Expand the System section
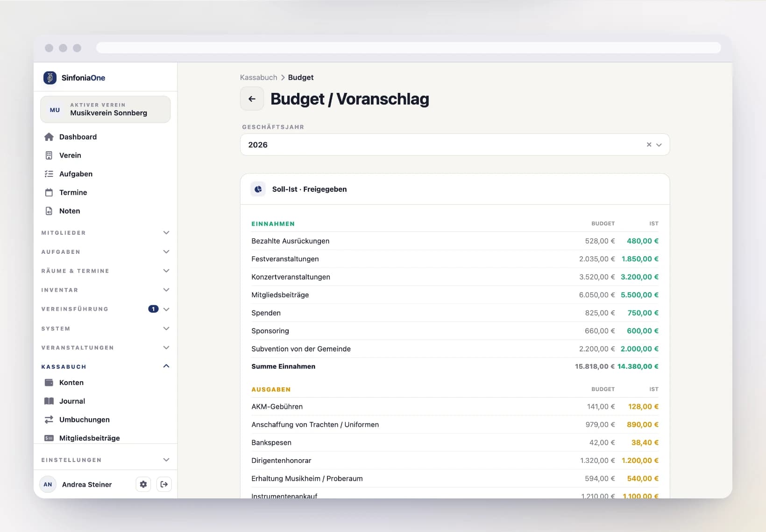The width and height of the screenshot is (766, 532). (x=106, y=329)
